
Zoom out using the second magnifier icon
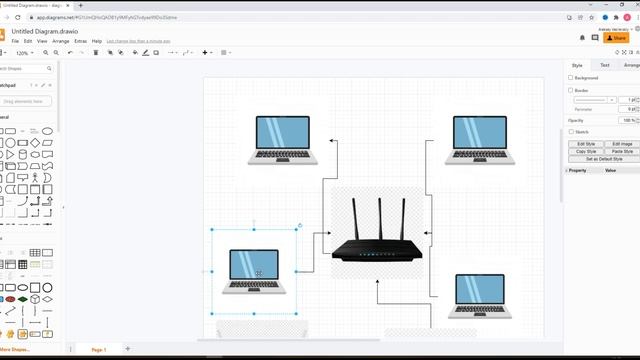56,53
